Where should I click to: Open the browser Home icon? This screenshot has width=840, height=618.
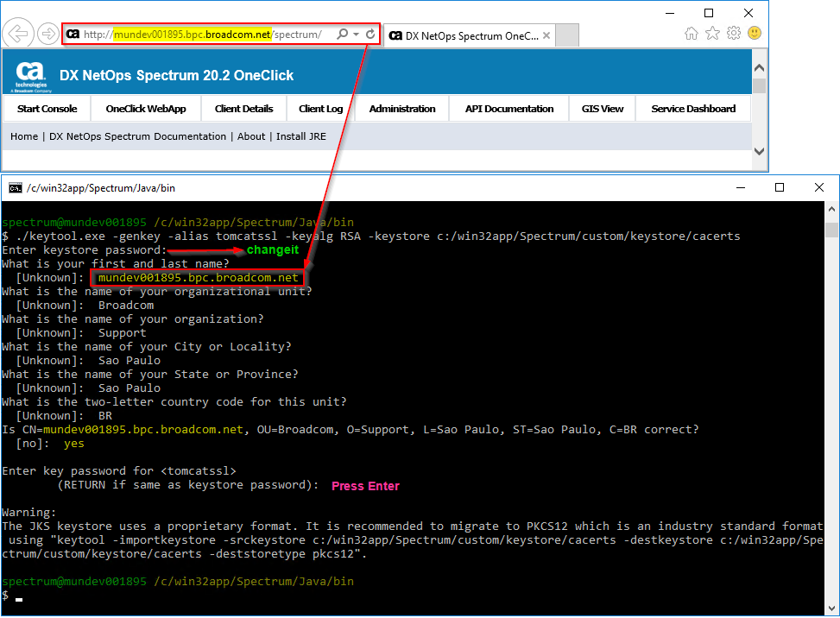pyautogui.click(x=691, y=34)
